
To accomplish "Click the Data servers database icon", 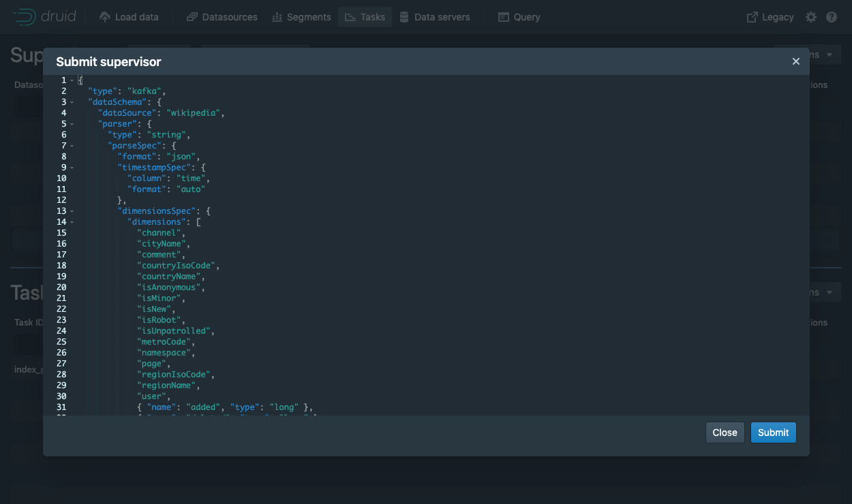I will [404, 17].
